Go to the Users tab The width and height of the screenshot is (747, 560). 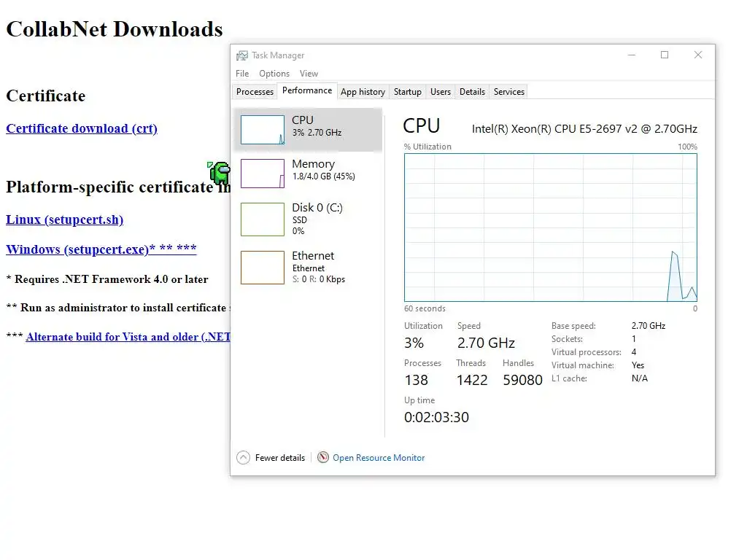click(x=440, y=91)
